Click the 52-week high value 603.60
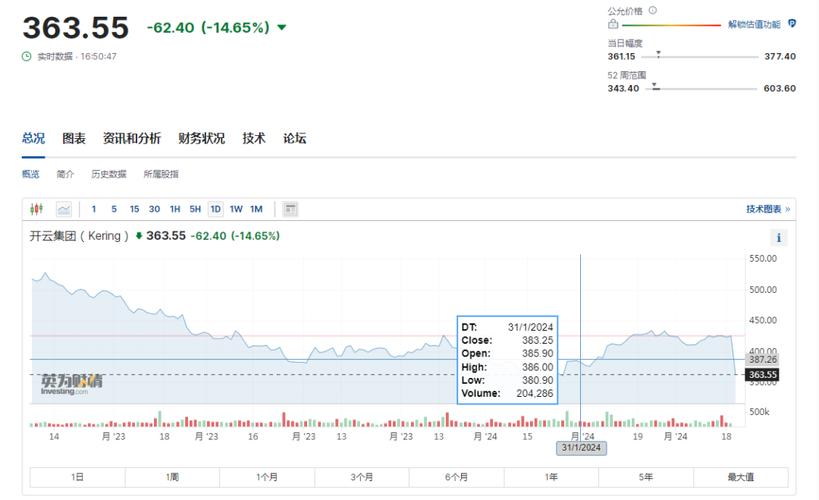The width and height of the screenshot is (819, 500). 779,88
